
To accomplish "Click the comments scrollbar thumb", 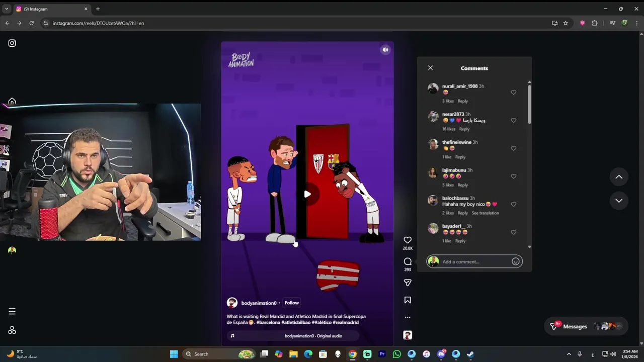I will [529, 104].
